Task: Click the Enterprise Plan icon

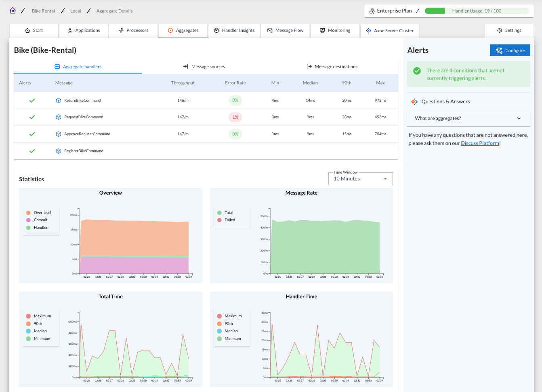Action: click(x=372, y=11)
